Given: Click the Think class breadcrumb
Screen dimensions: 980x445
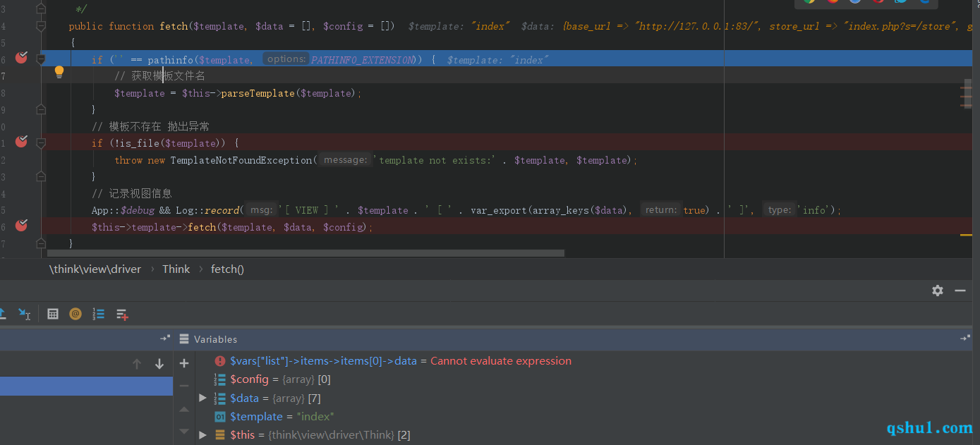Looking at the screenshot, I should pos(176,269).
